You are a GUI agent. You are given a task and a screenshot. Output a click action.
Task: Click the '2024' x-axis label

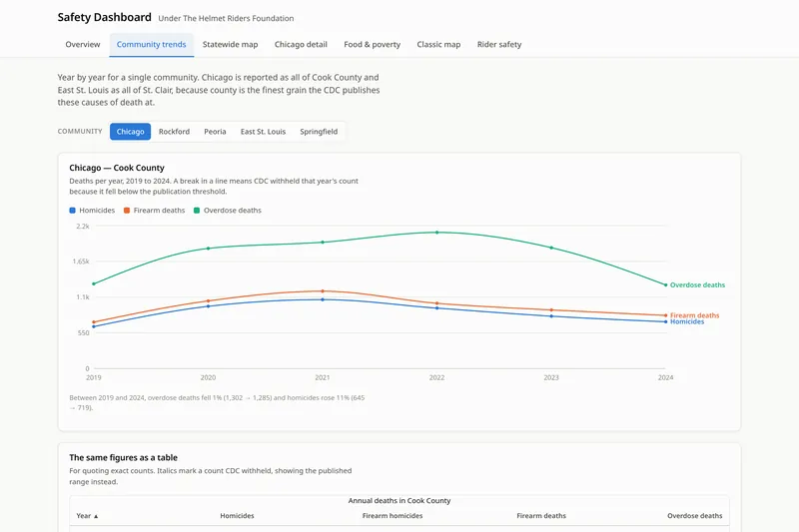(665, 377)
